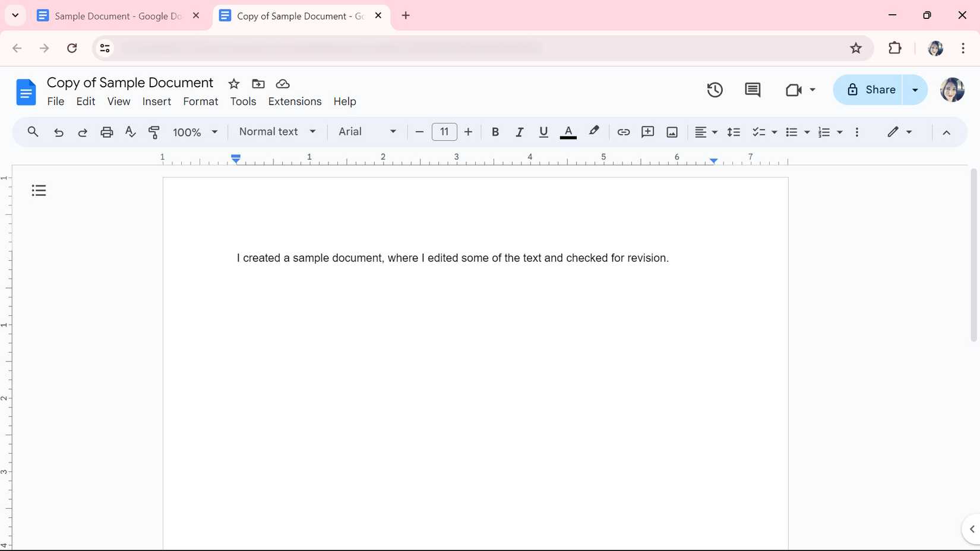The width and height of the screenshot is (980, 551).
Task: Open the font family dropdown
Action: pyautogui.click(x=366, y=132)
